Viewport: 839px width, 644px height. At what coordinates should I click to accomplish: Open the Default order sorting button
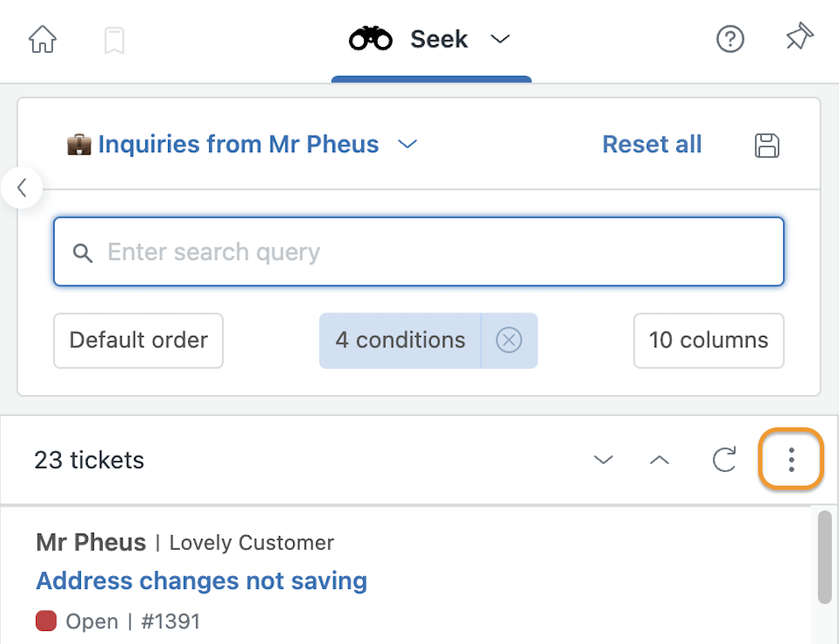pos(138,340)
